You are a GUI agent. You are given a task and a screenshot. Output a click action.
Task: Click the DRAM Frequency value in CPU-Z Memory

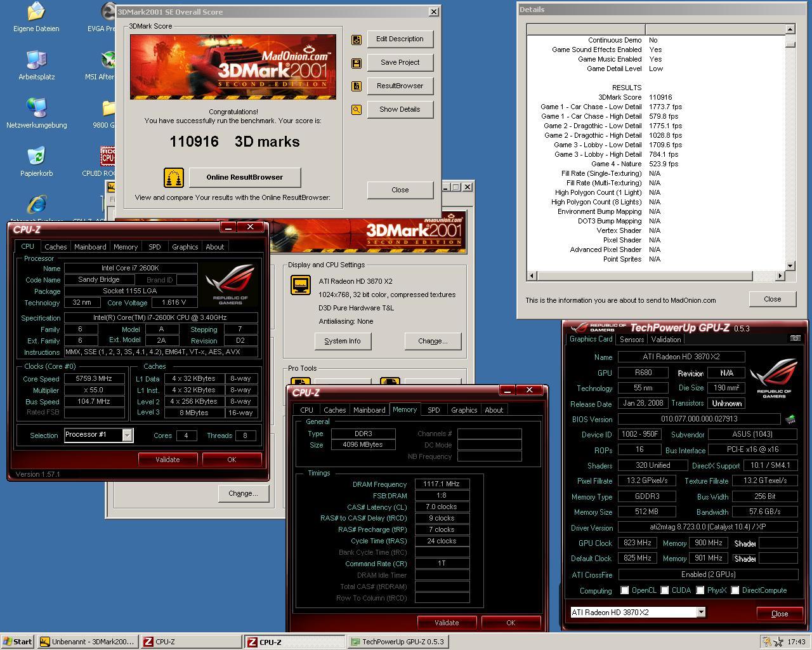442,484
